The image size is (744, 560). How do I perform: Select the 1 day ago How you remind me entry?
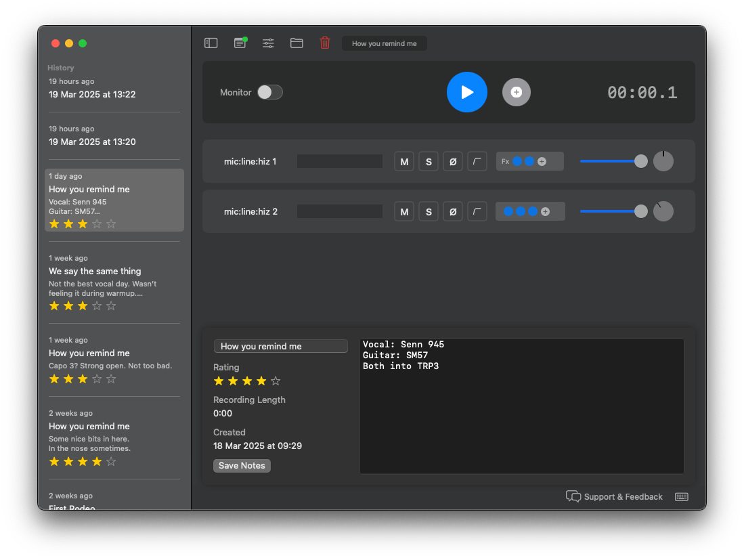pyautogui.click(x=114, y=200)
